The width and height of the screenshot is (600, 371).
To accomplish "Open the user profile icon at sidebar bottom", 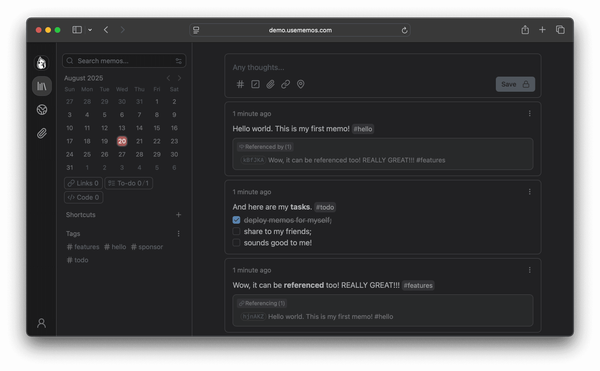I will (x=41, y=323).
